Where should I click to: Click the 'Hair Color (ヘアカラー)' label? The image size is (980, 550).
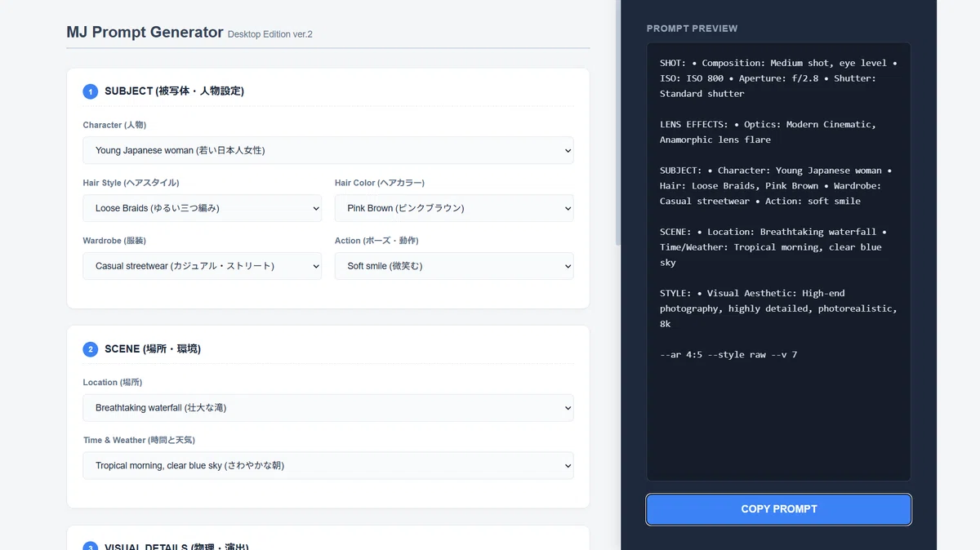tap(380, 183)
